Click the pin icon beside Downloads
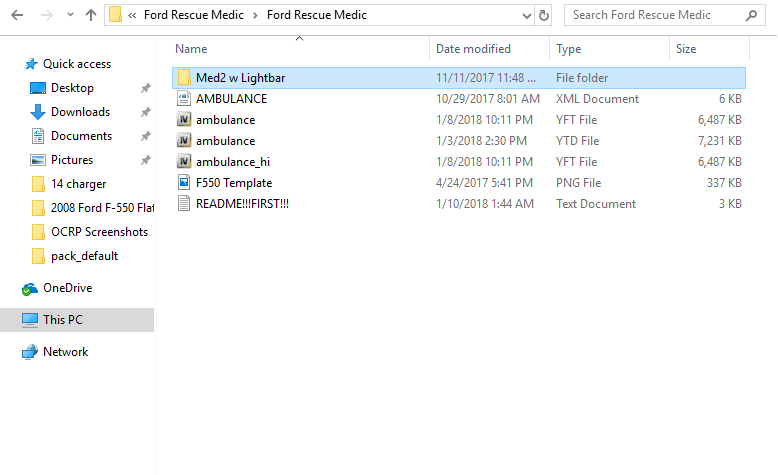Viewport: 778px width, 475px height. point(145,112)
